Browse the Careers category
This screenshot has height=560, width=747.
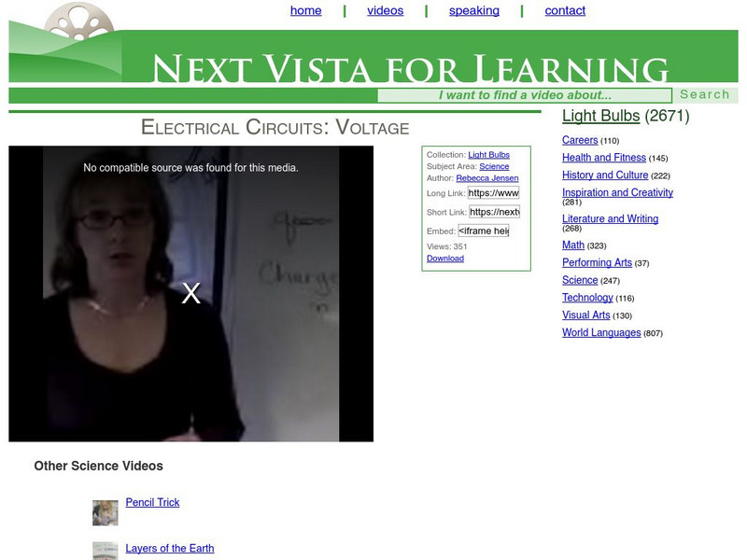(580, 140)
